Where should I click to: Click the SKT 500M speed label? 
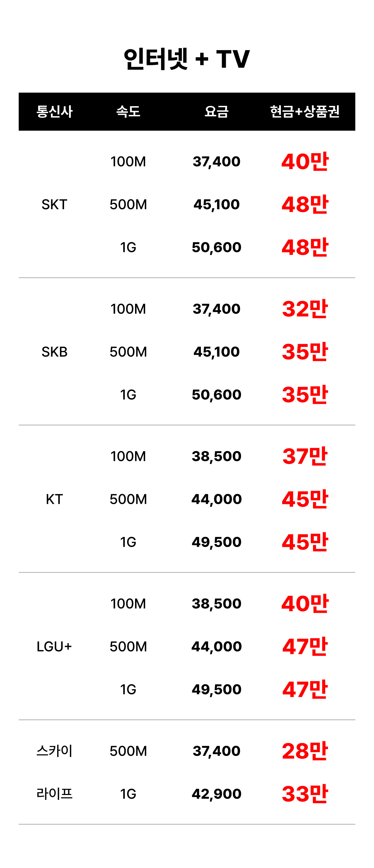click(128, 204)
